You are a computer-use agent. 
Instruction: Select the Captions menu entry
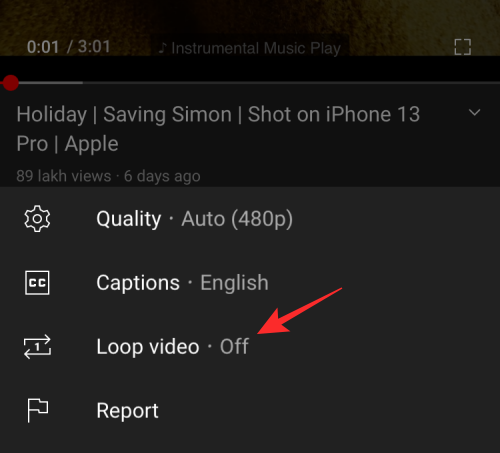point(250,283)
